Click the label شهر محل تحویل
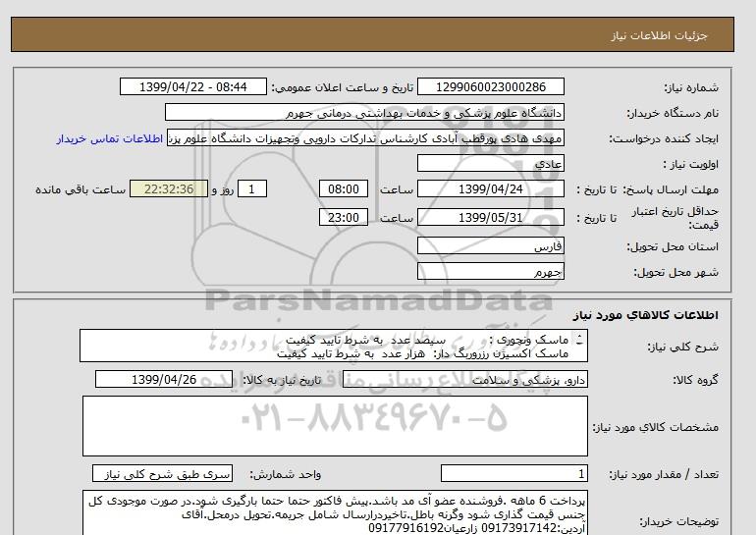The image size is (756, 535). [x=675, y=272]
